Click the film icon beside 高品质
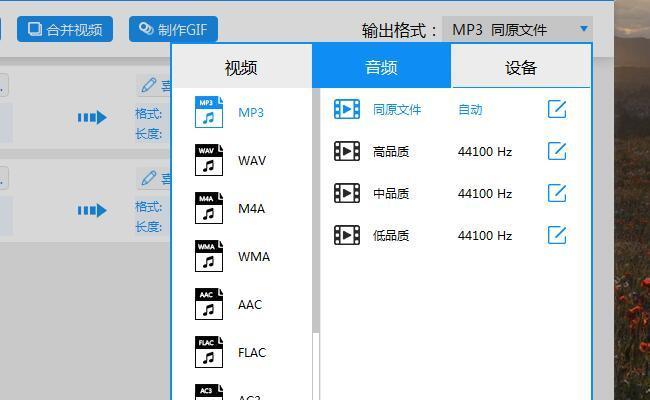This screenshot has height=400, width=650. pos(347,151)
